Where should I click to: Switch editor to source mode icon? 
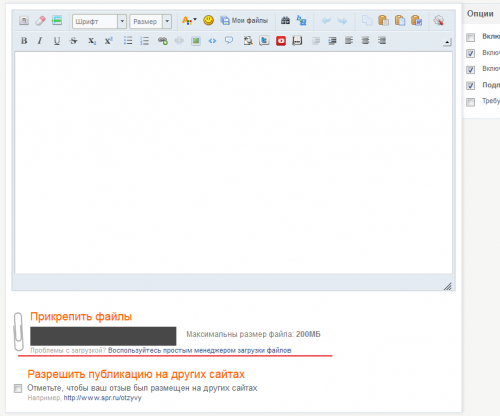24,21
